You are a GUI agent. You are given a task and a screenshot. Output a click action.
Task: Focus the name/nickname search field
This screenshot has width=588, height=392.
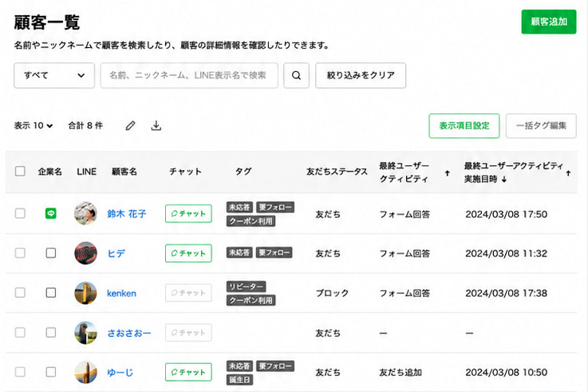189,75
